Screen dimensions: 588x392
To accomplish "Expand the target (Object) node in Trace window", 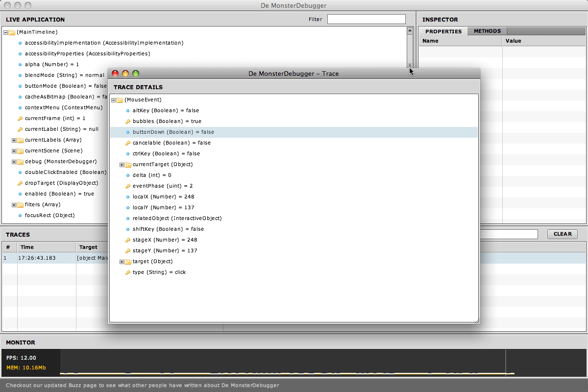I will tap(122, 262).
